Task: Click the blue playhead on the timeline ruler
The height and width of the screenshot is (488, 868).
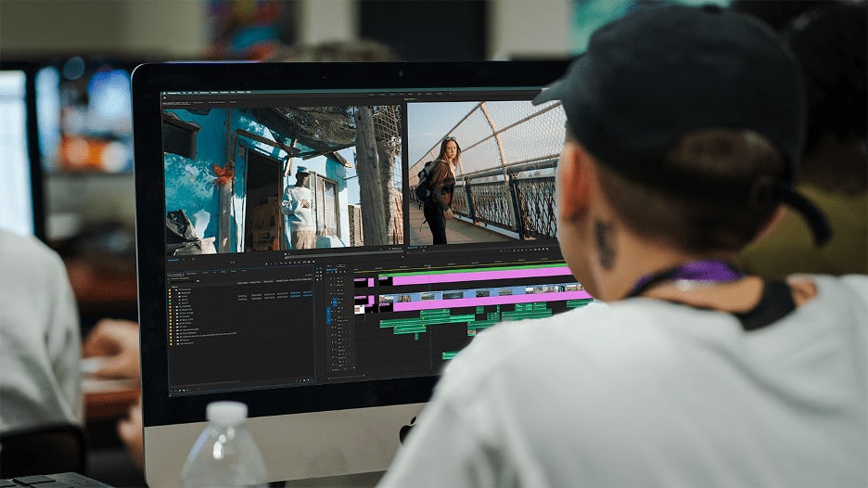Action: (429, 266)
